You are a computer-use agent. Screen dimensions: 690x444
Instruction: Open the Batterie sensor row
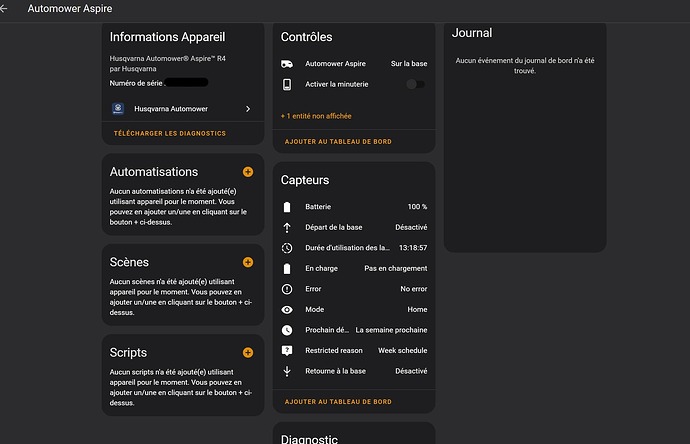354,207
